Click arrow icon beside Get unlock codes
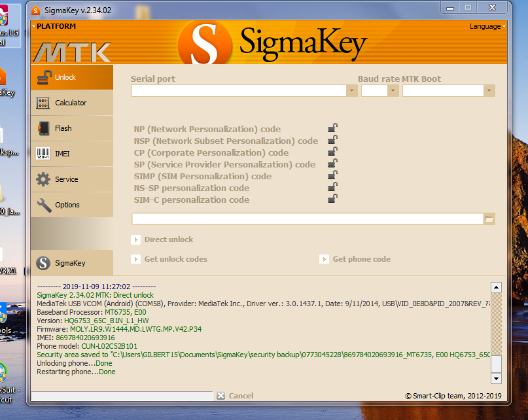Viewport: 528px width, 420px height. point(135,259)
